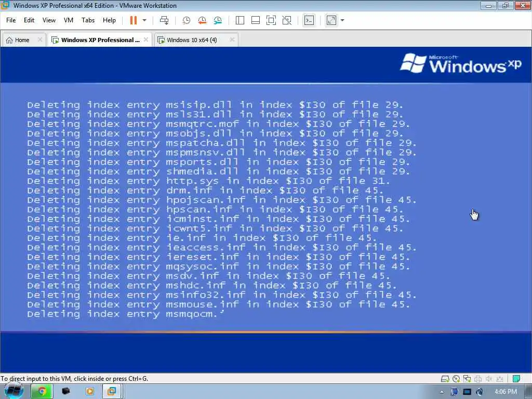Viewport: 532px width, 399px height.
Task: Click the line mentioning http.sys
Action: click(x=209, y=181)
